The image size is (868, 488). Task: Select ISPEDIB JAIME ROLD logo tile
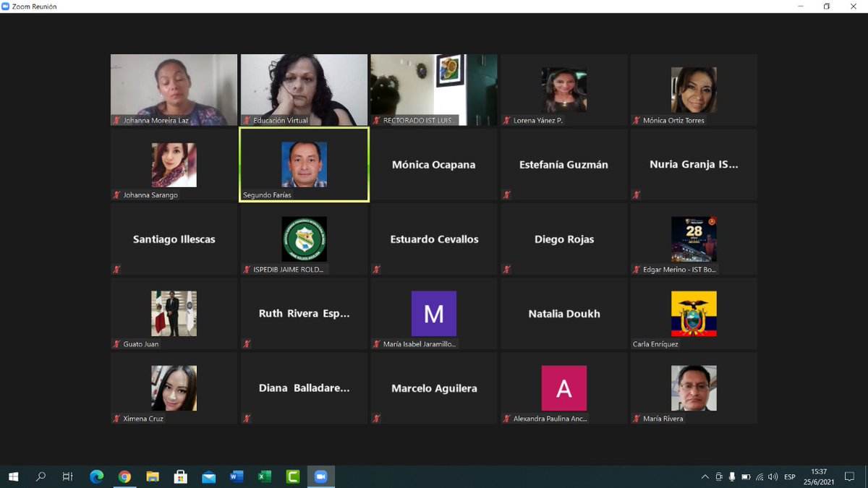tap(304, 239)
